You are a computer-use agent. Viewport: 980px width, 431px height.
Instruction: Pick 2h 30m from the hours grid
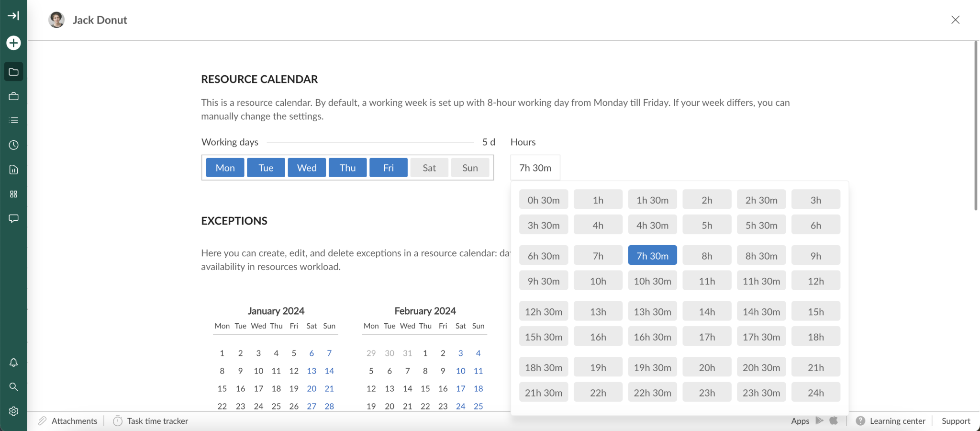pos(761,200)
